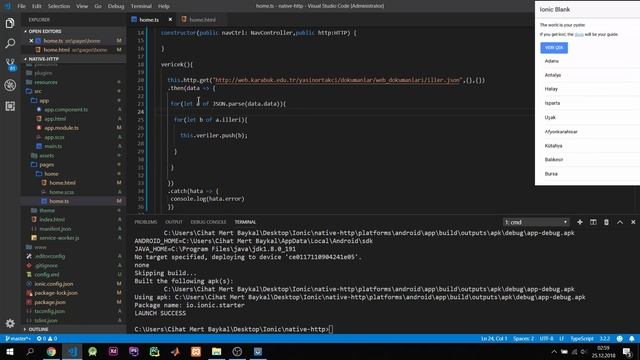Screen dimensions: 640x360
Task: Open the Manage gear icon
Action: (10, 323)
